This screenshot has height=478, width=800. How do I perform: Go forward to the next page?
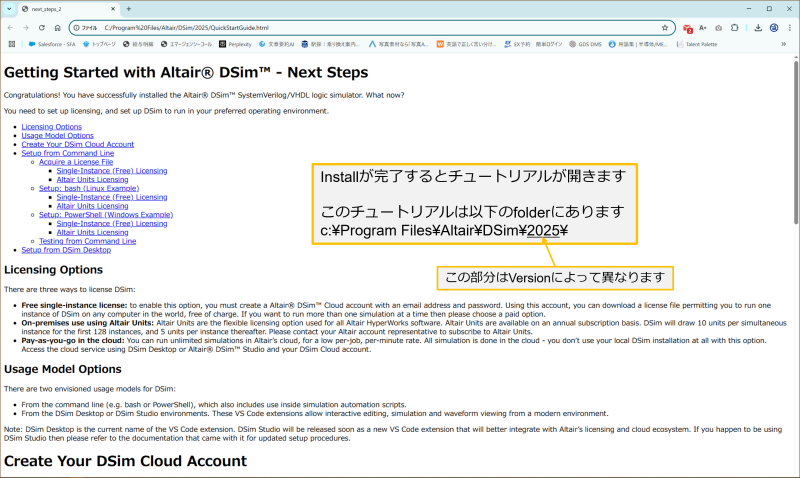click(x=26, y=28)
